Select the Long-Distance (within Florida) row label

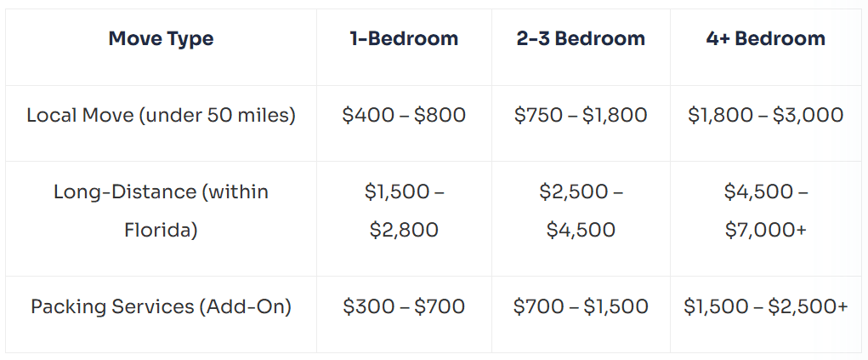(161, 211)
